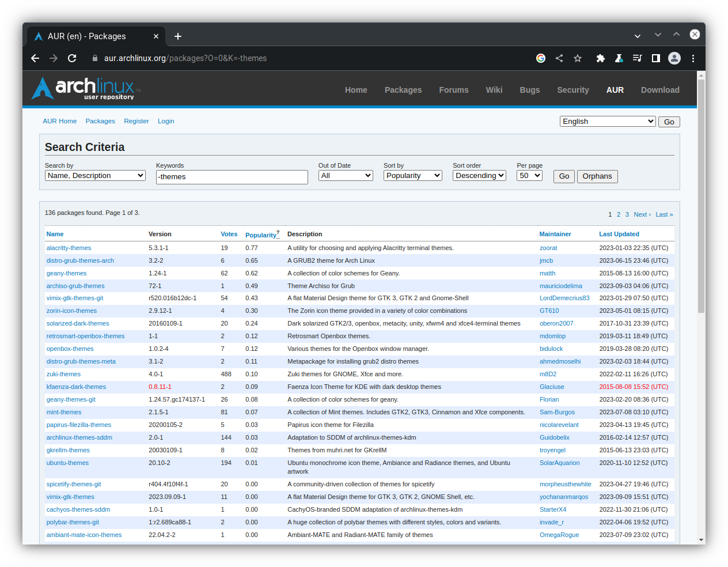Image resolution: width=728 pixels, height=567 pixels.
Task: Open Download in the top navigation
Action: point(660,90)
